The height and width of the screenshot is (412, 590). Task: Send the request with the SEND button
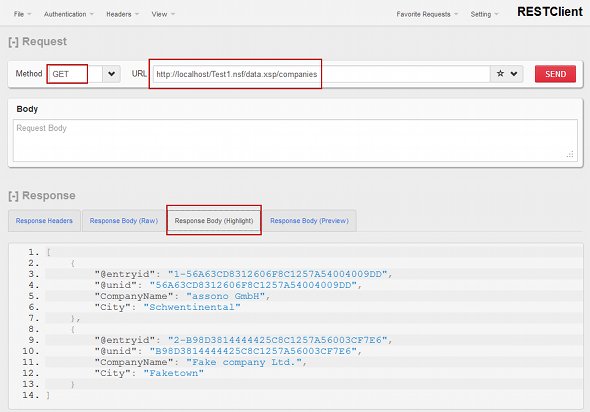click(x=555, y=74)
